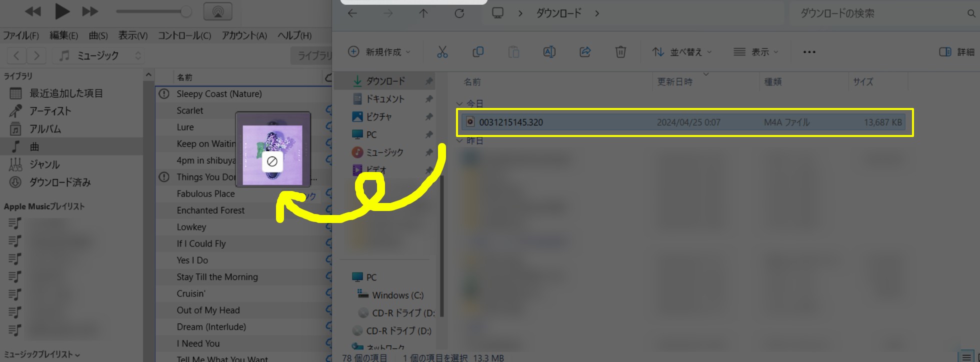Collapse the 今日 group in file list
The width and height of the screenshot is (980, 362).
point(459,104)
